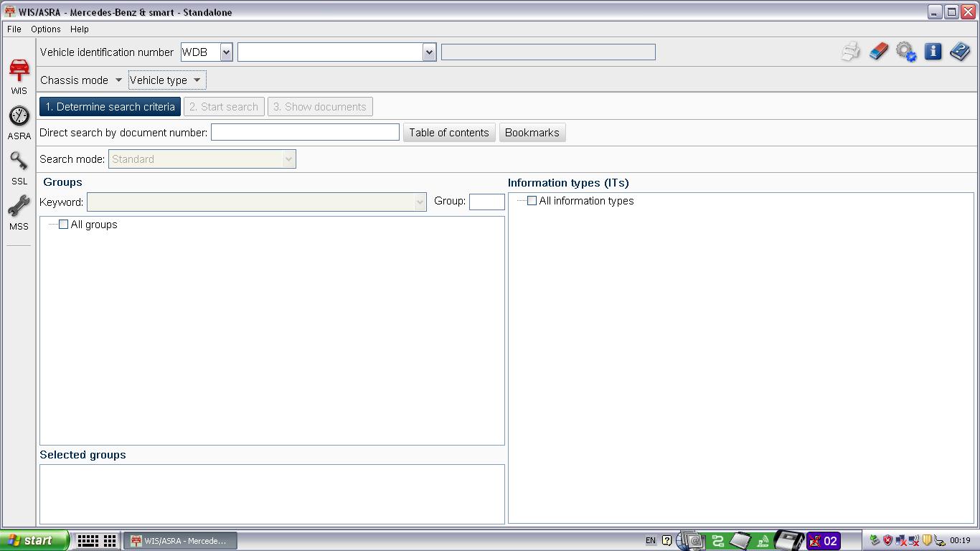The height and width of the screenshot is (551, 980).
Task: Open the Keyword dropdown
Action: [x=420, y=202]
